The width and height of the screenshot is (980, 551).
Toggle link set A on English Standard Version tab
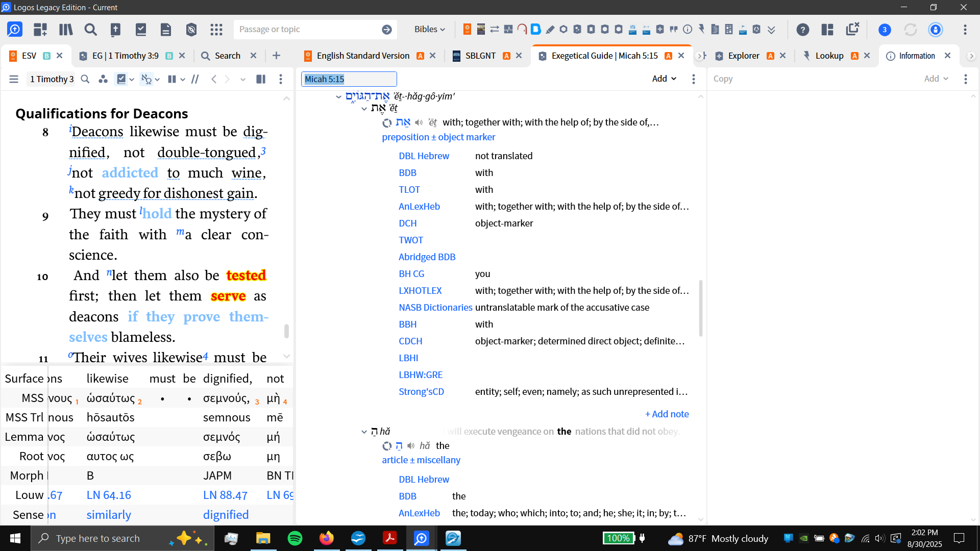[x=420, y=56]
